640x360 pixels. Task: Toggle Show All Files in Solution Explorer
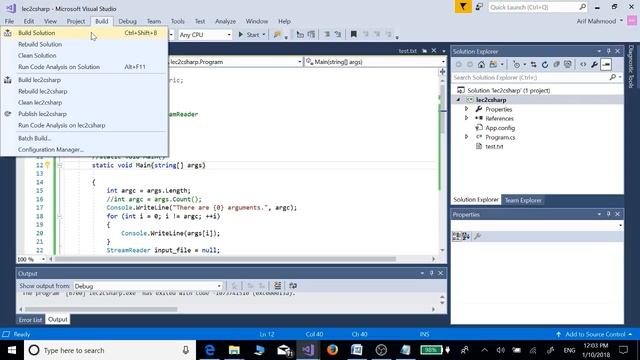[567, 64]
